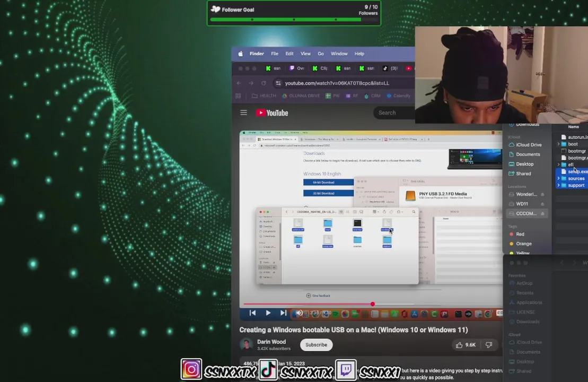Open the File menu
588x382 pixels.
(275, 54)
